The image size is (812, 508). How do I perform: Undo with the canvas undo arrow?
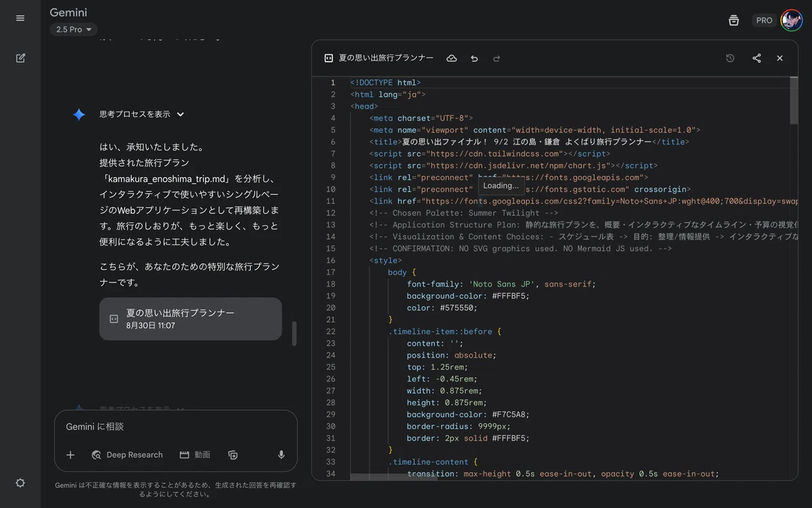point(474,58)
